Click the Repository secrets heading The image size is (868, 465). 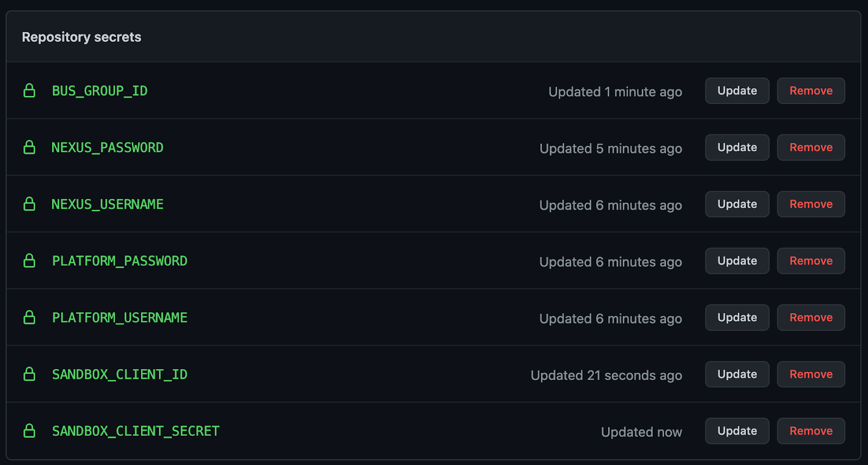[81, 37]
